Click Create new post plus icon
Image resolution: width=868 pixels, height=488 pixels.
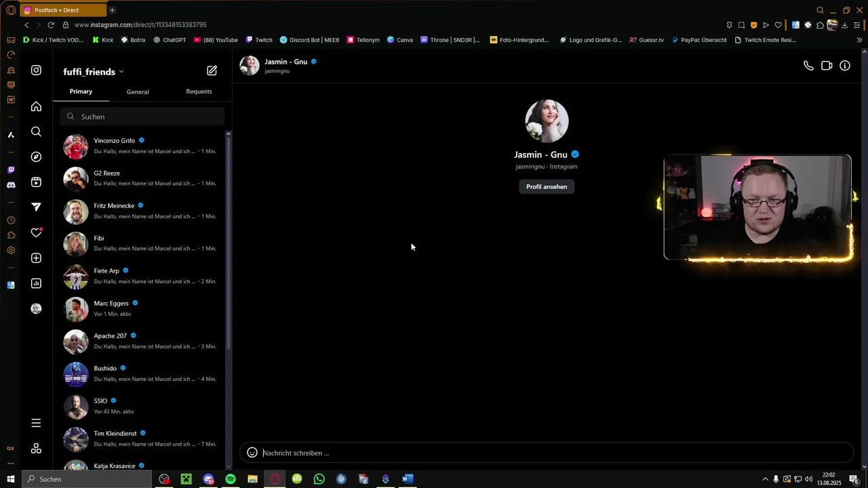36,258
